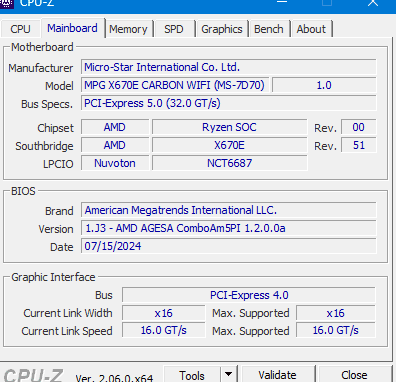Click the Validate button
The height and width of the screenshot is (382, 396).
click(277, 375)
